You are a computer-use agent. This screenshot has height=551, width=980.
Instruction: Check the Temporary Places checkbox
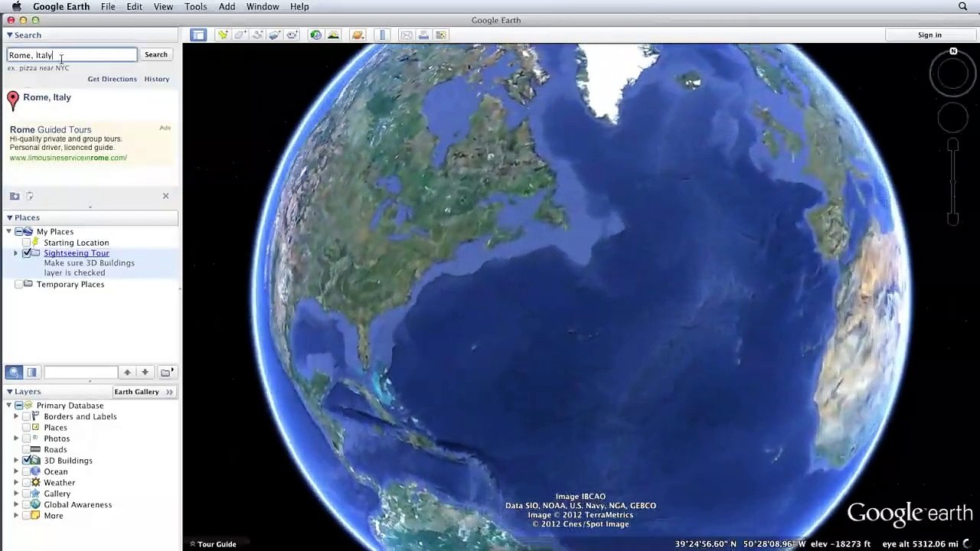(19, 285)
